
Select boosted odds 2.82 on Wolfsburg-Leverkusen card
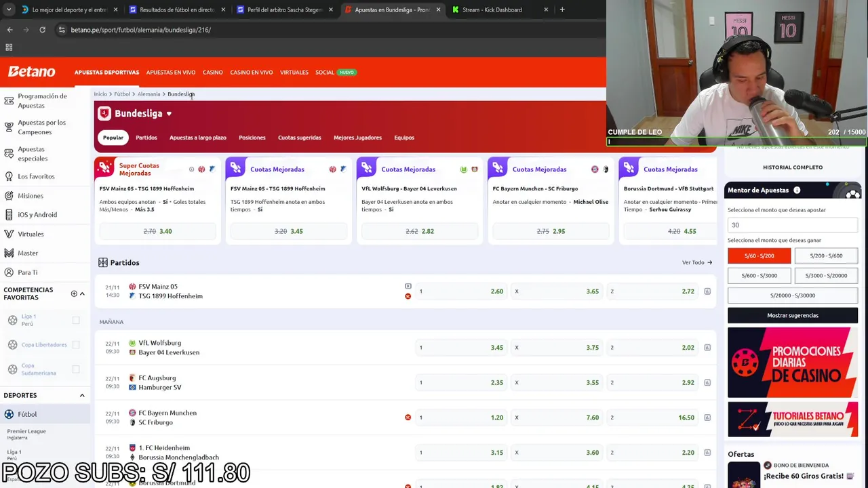click(x=420, y=231)
